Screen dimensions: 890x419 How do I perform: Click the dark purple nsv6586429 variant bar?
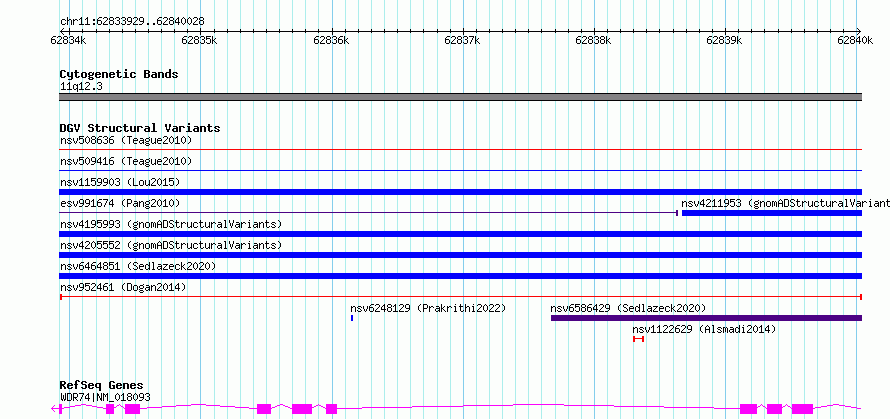tap(707, 318)
